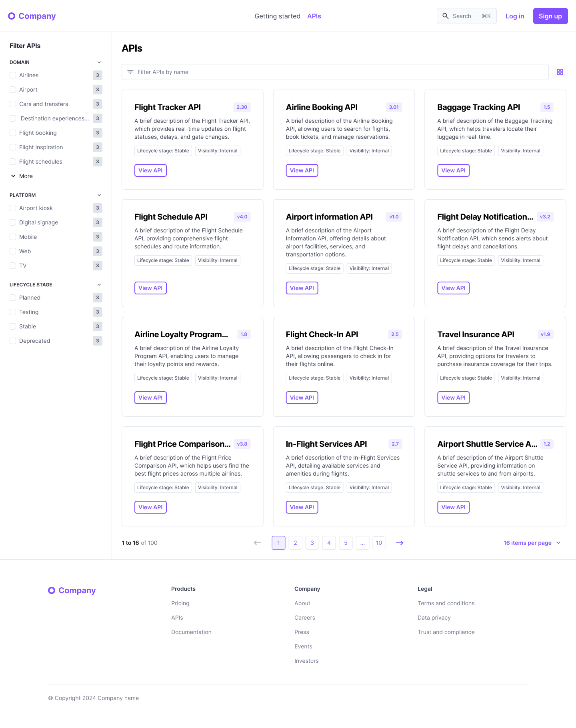Click the Company logo in footer
The width and height of the screenshot is (576, 728).
72,590
